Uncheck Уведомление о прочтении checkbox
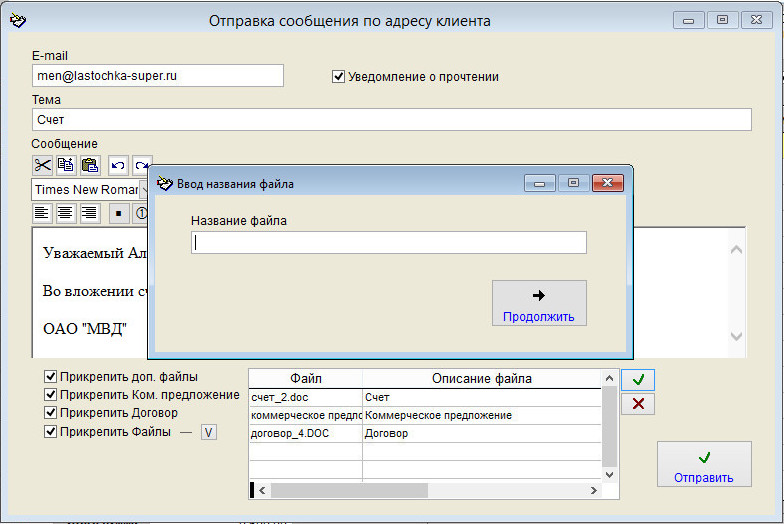Viewport: 784px width, 524px height. [x=339, y=76]
